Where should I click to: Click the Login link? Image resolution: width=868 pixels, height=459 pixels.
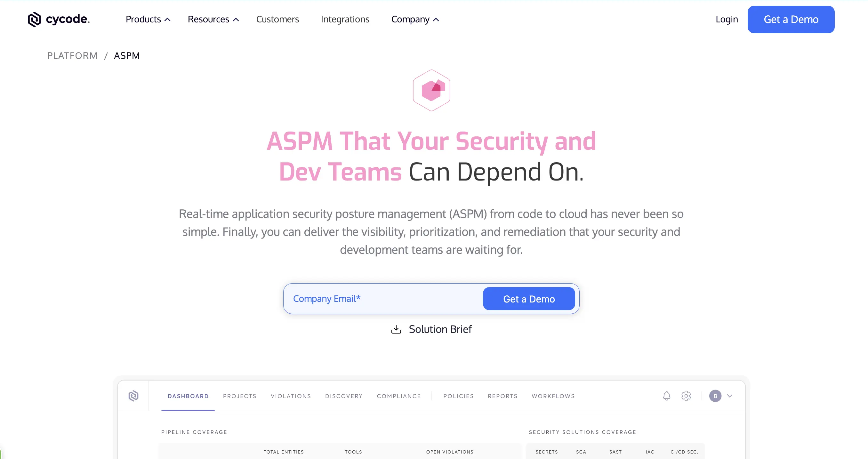pos(727,19)
